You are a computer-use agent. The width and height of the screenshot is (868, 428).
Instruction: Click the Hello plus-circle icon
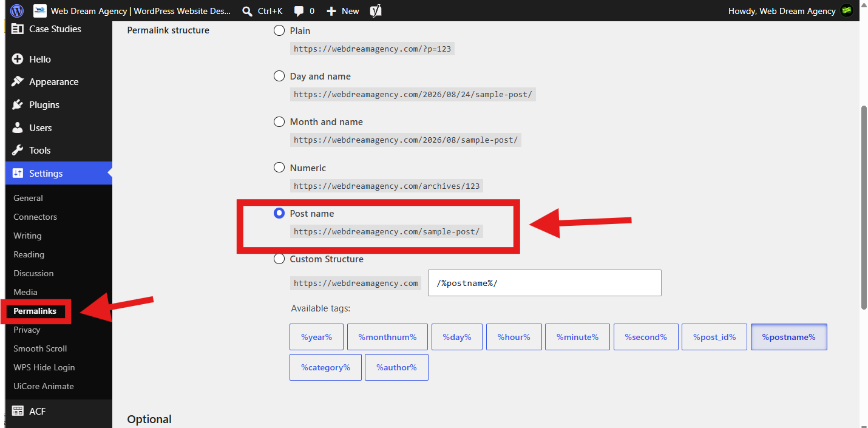click(x=18, y=59)
